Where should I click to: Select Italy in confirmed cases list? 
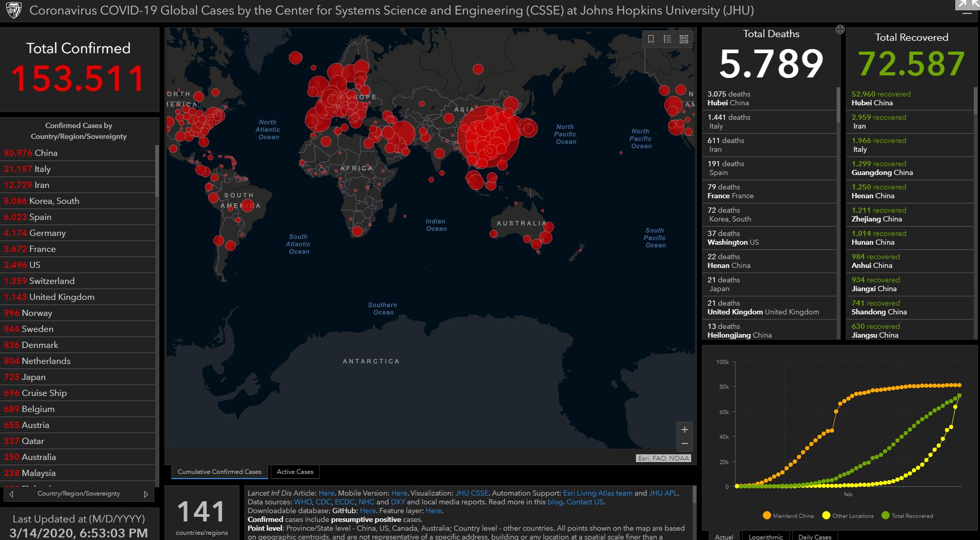(77, 169)
